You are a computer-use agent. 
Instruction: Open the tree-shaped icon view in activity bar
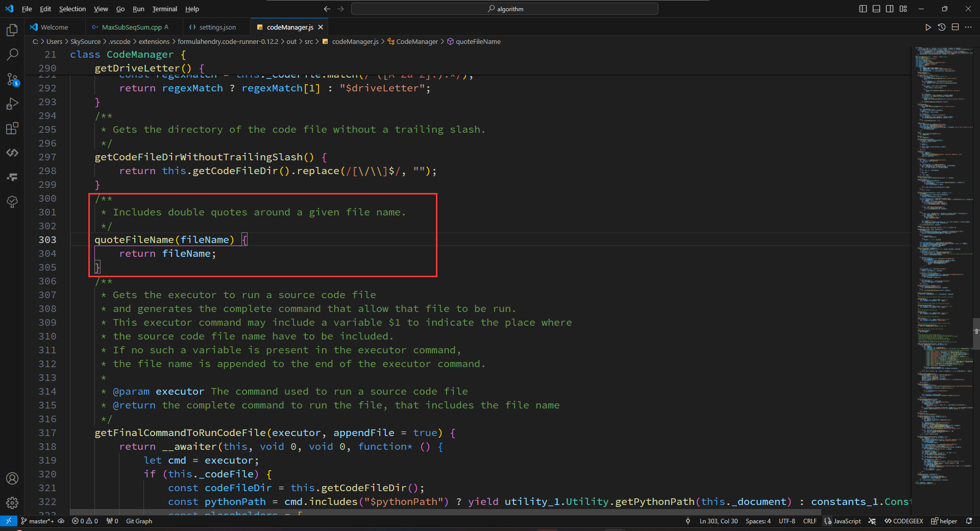tap(12, 202)
